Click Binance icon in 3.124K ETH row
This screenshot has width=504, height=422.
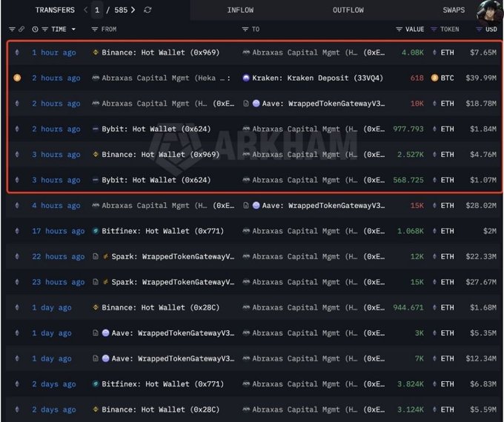click(96, 409)
